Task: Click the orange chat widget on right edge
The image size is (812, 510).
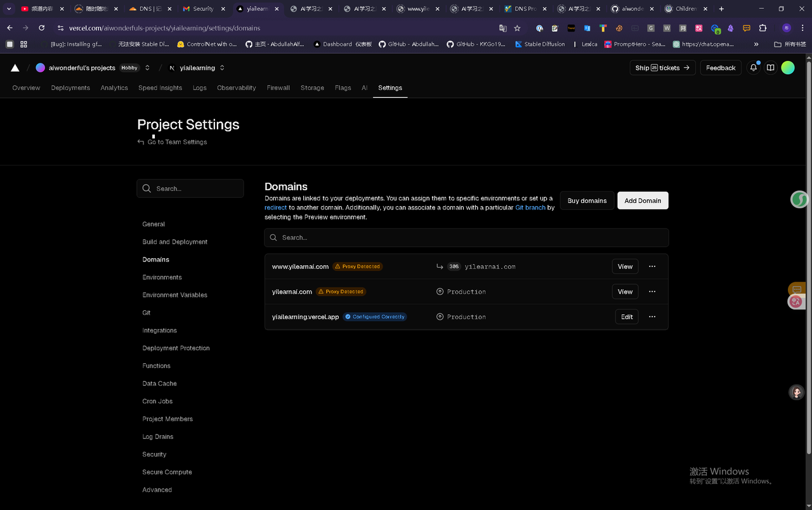Action: pos(797,289)
